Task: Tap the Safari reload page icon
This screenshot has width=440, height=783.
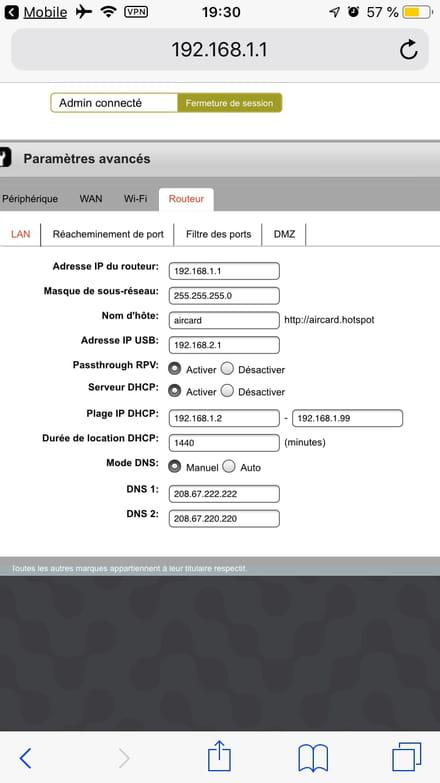Action: (409, 49)
